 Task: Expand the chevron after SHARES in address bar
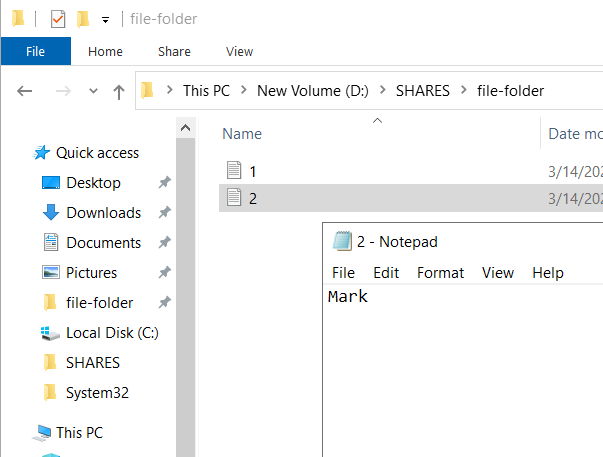point(464,90)
